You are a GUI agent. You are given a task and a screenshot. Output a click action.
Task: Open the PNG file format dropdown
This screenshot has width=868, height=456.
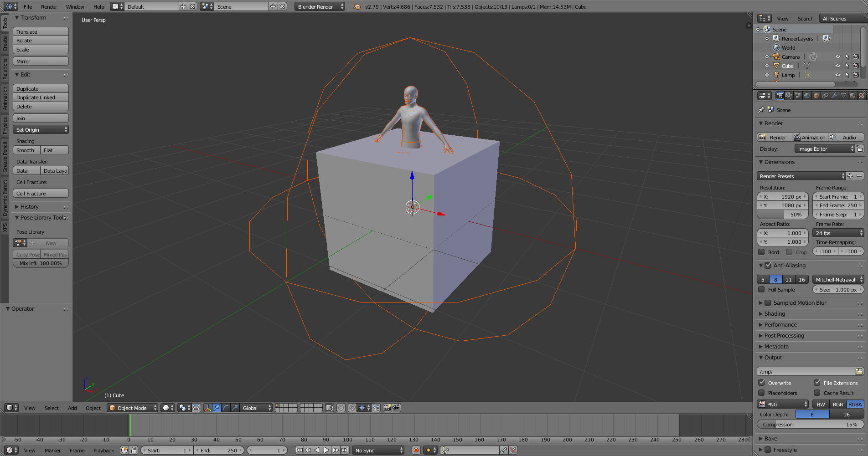(783, 404)
